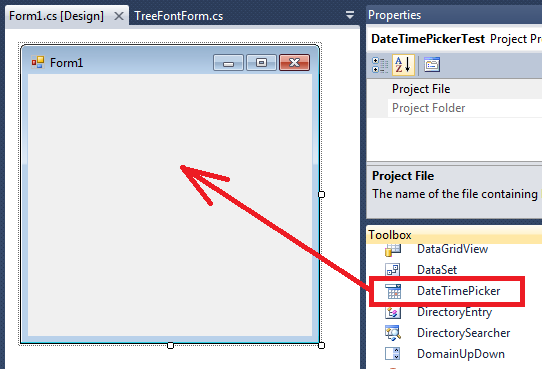Select DataSet label in Toolbox
The width and height of the screenshot is (542, 369).
[437, 270]
